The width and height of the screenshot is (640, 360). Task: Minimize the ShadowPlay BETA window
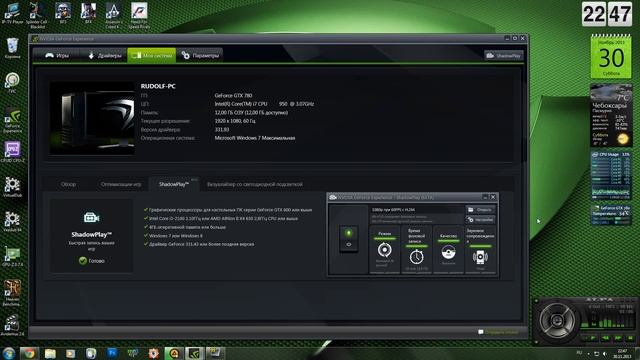click(485, 197)
